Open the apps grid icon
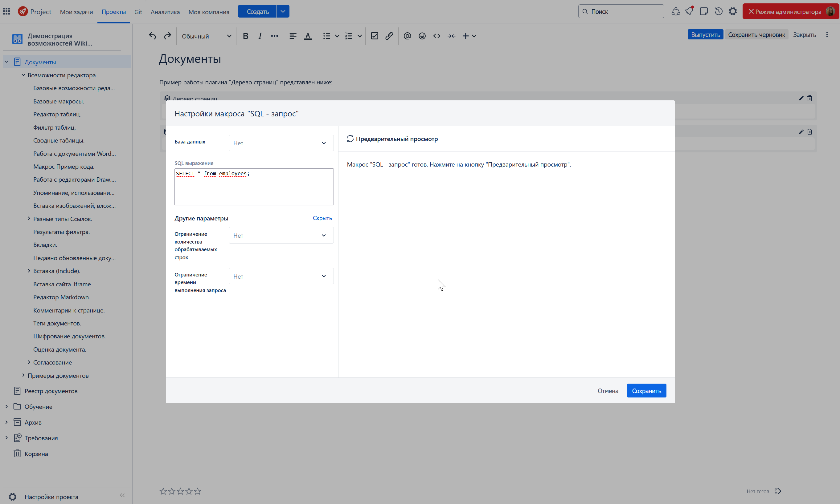Screen dimensions: 840x504 pos(6,12)
